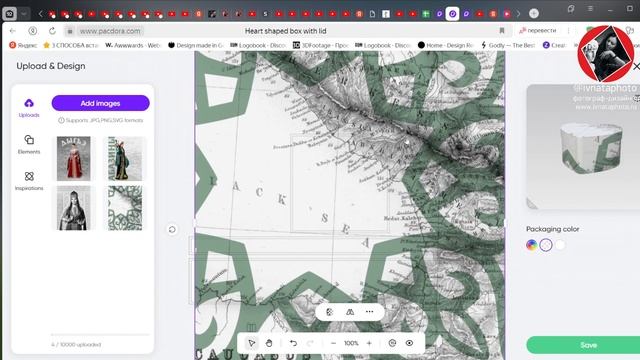
Task: Open the Design made in G bookmark
Action: [196, 45]
